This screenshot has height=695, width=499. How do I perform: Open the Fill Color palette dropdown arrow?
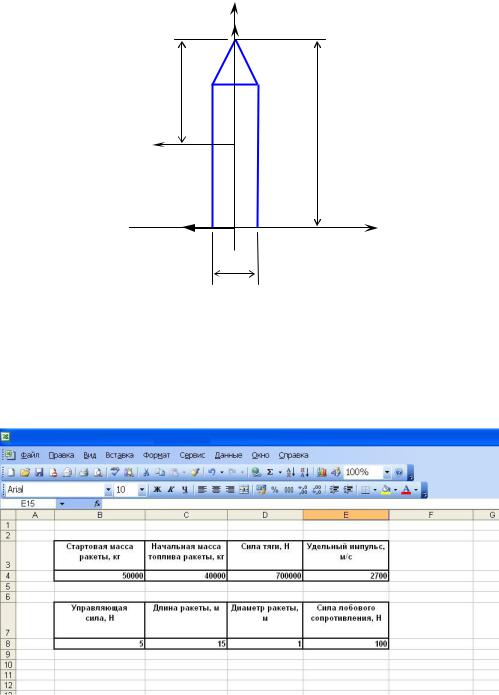[395, 490]
